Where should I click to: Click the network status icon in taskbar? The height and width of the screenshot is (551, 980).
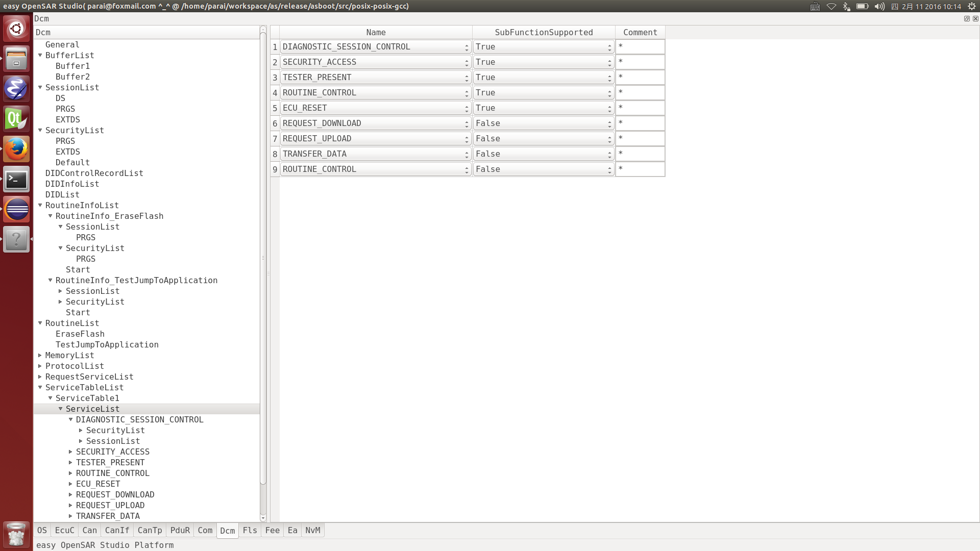coord(831,6)
